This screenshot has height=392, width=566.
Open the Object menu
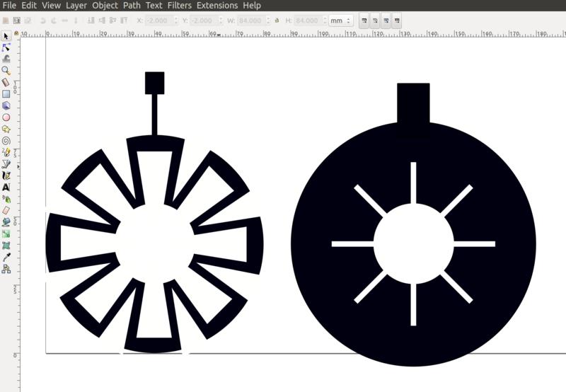point(105,6)
